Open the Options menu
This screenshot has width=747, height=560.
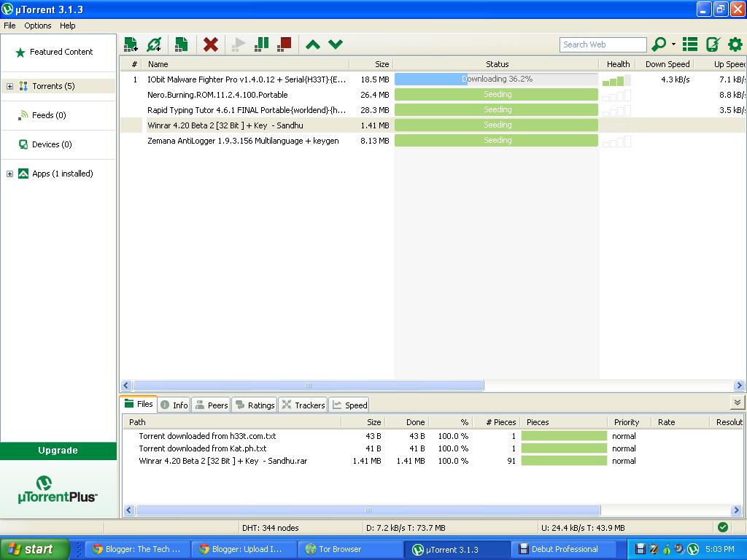pyautogui.click(x=38, y=26)
